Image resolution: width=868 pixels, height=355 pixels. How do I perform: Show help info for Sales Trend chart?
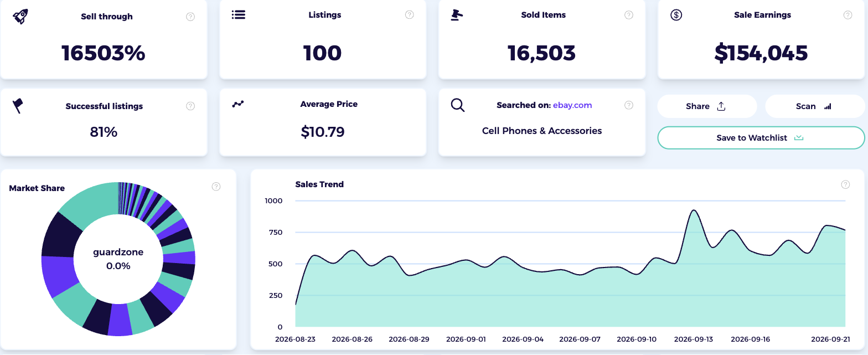tap(845, 184)
